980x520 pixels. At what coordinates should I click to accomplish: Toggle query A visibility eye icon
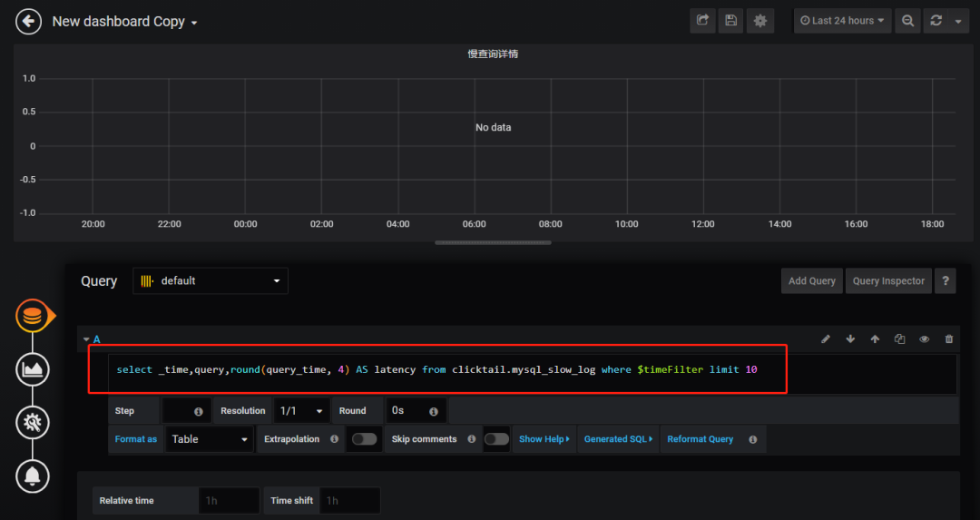tap(924, 339)
